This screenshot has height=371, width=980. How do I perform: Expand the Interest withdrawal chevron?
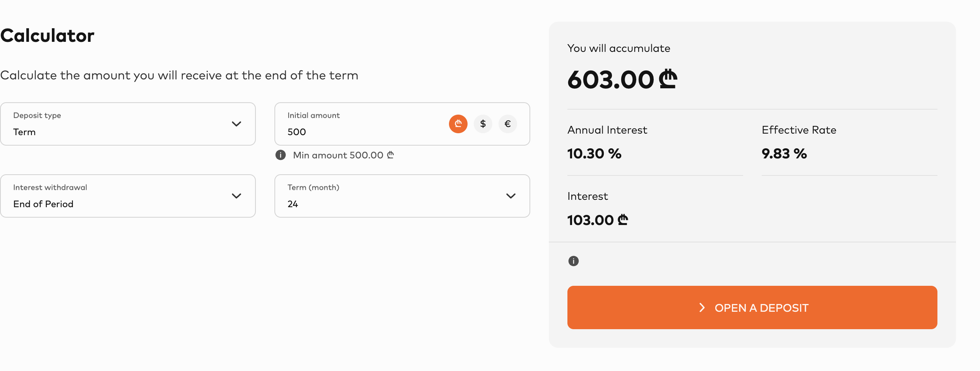coord(236,196)
